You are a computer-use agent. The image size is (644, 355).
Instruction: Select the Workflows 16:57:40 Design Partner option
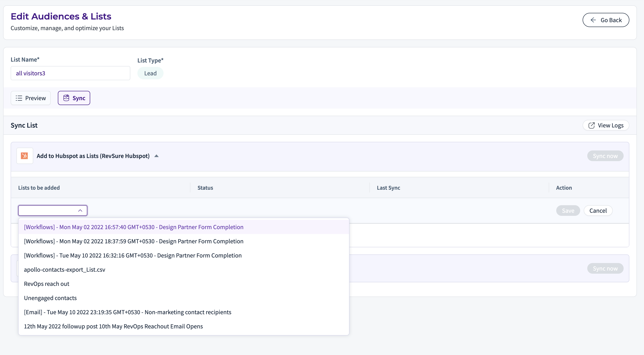[184, 227]
